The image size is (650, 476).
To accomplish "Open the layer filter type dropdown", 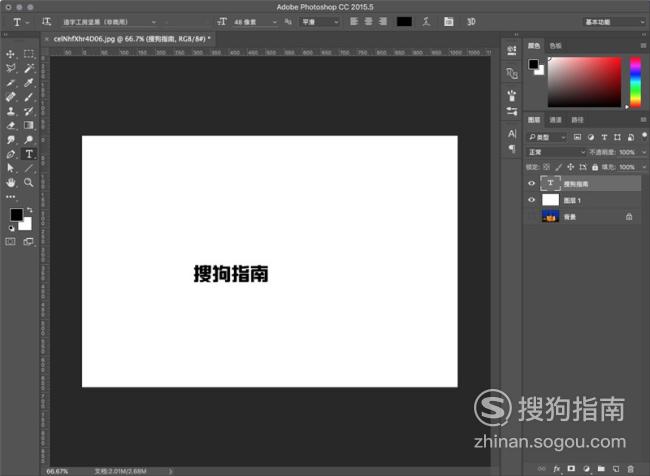I will coord(547,137).
